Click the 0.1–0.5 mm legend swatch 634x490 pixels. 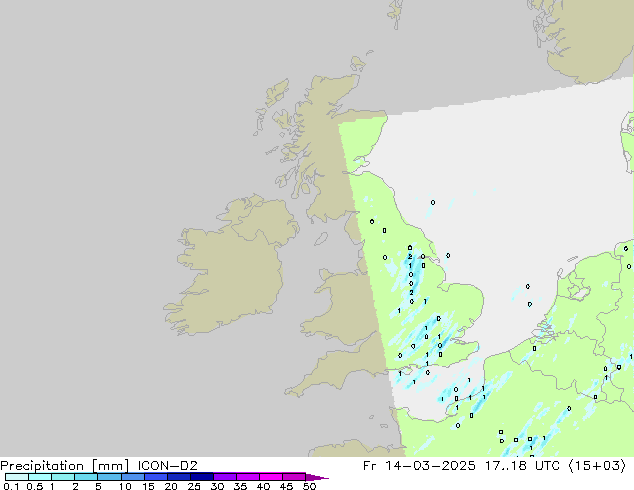(x=17, y=477)
